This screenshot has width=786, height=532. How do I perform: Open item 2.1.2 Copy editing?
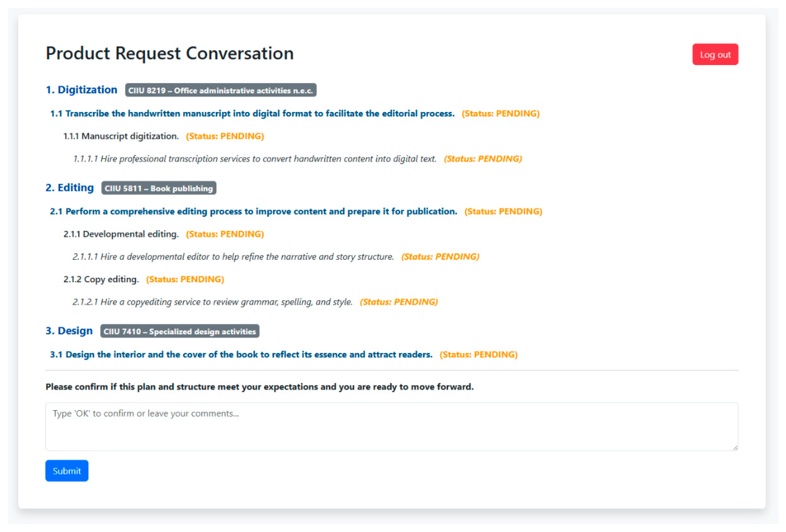101,279
